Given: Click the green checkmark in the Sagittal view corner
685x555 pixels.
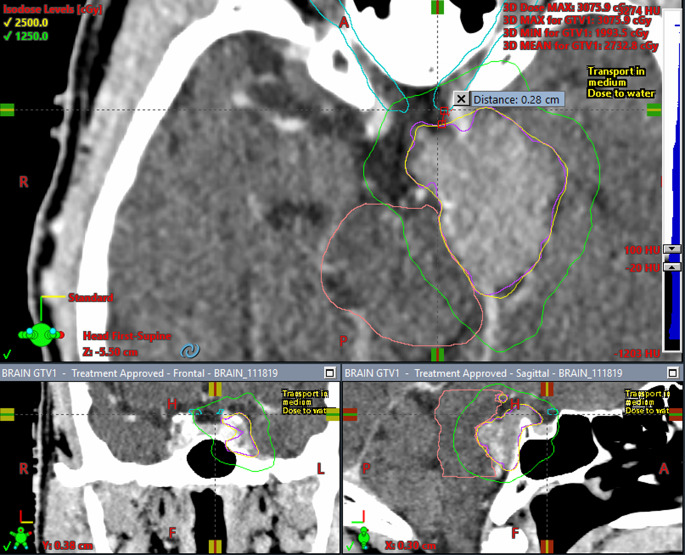Looking at the screenshot, I should coord(349,546).
